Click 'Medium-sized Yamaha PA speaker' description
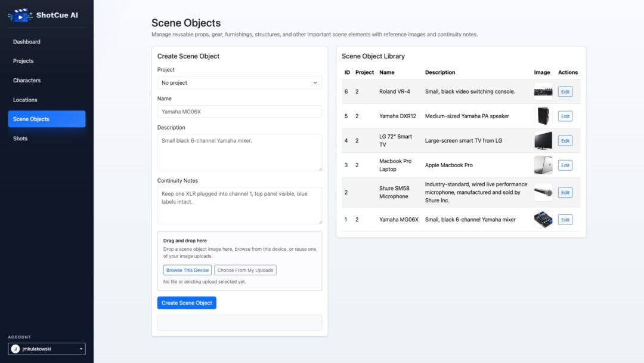Viewport: 644px width, 363px height. [466, 116]
